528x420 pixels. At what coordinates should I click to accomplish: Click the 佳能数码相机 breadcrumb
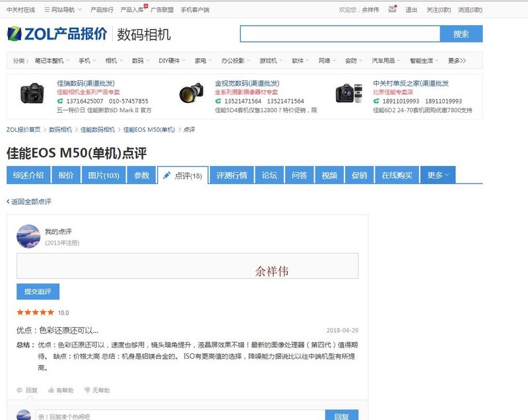point(98,129)
